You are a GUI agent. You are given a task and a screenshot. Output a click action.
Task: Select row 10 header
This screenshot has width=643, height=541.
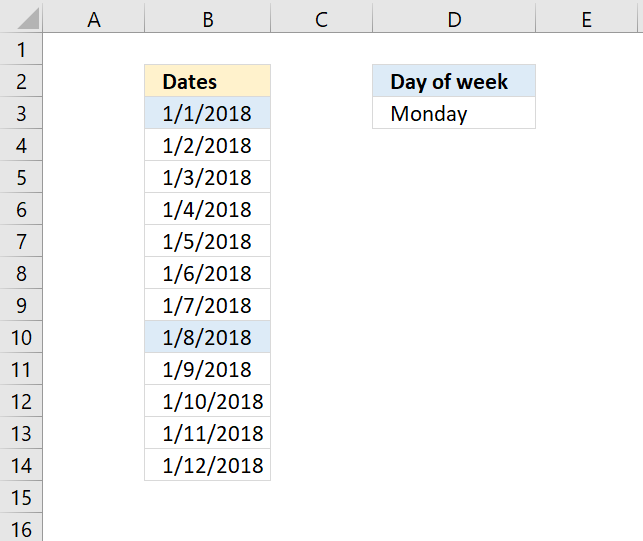click(21, 337)
